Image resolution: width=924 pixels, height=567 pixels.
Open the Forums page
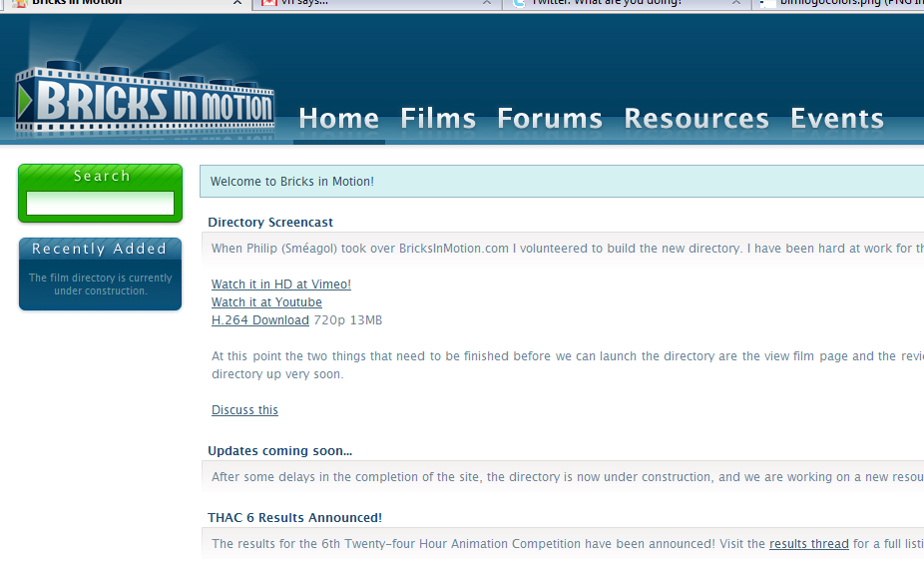point(549,119)
